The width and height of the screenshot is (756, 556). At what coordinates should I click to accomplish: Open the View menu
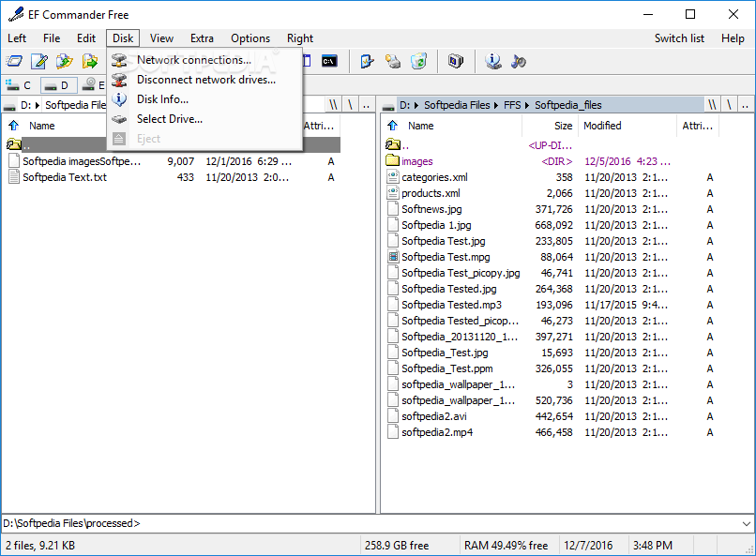click(x=161, y=38)
